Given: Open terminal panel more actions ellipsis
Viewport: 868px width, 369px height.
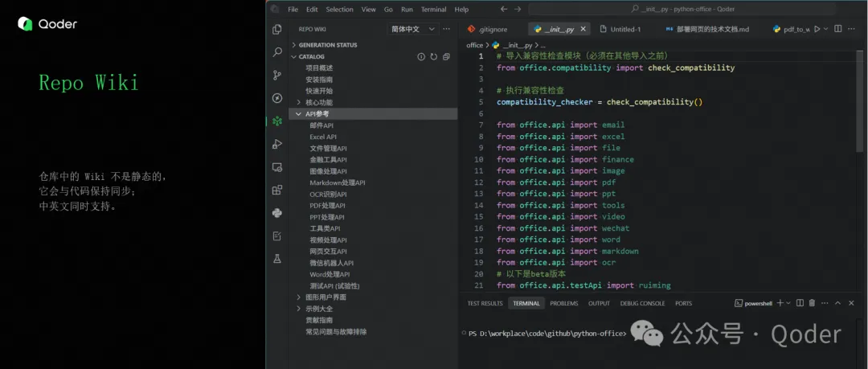Looking at the screenshot, I should [x=825, y=303].
